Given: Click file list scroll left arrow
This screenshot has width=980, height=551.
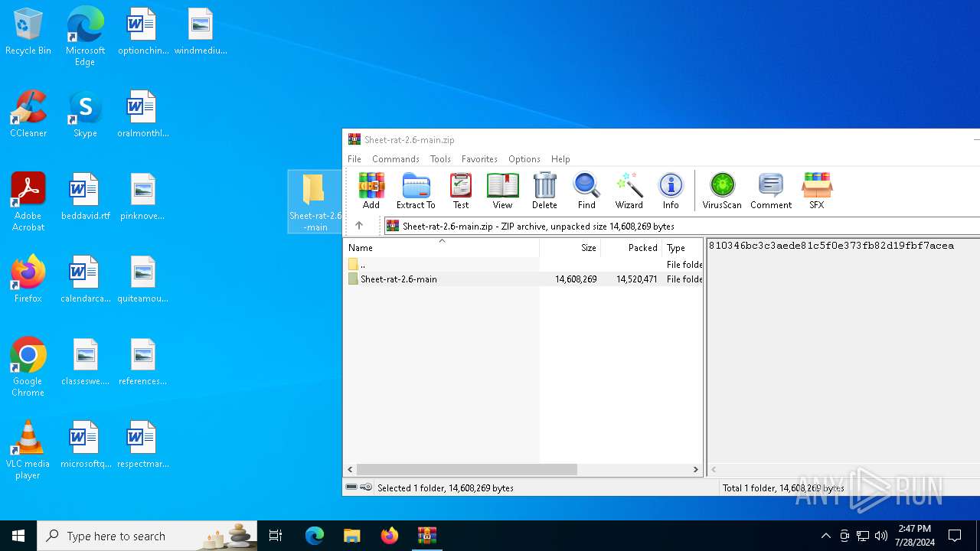Looking at the screenshot, I should [351, 469].
